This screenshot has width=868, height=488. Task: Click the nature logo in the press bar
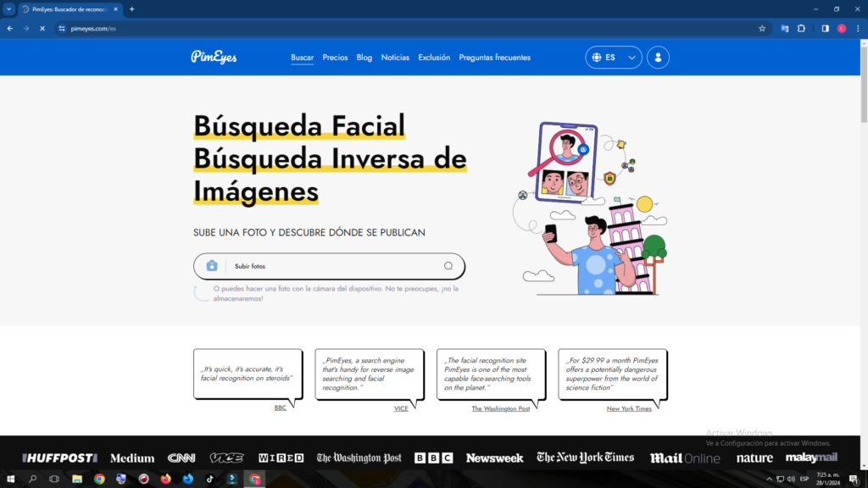(754, 458)
